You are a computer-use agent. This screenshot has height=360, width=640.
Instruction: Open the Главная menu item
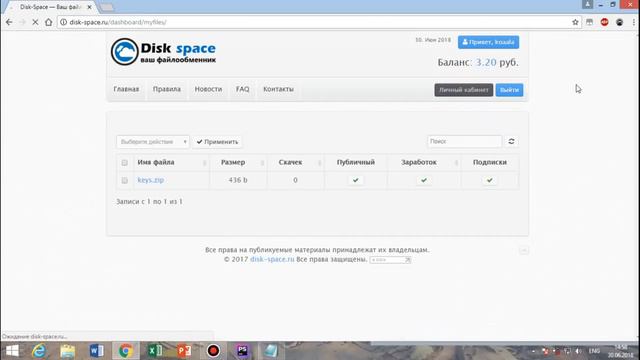click(x=126, y=89)
